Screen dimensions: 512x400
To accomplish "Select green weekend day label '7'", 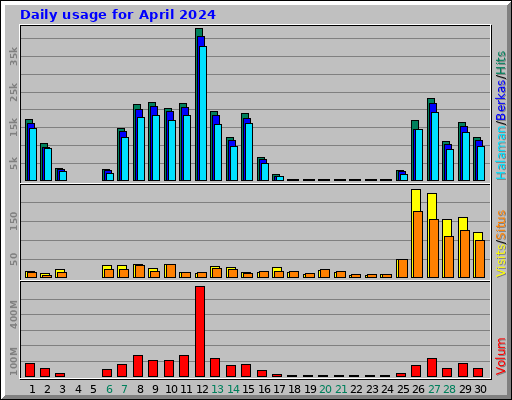I will [124, 389].
